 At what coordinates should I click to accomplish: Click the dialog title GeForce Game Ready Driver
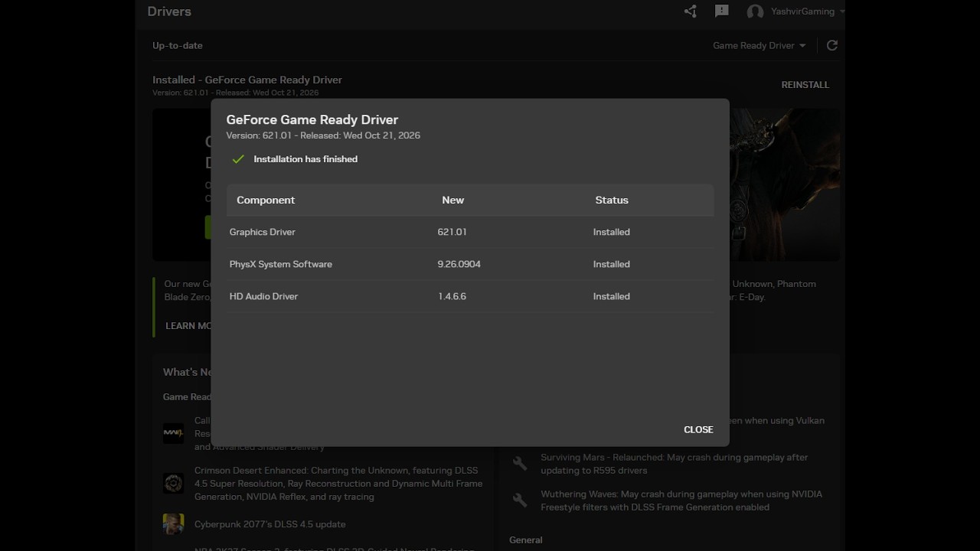[312, 119]
